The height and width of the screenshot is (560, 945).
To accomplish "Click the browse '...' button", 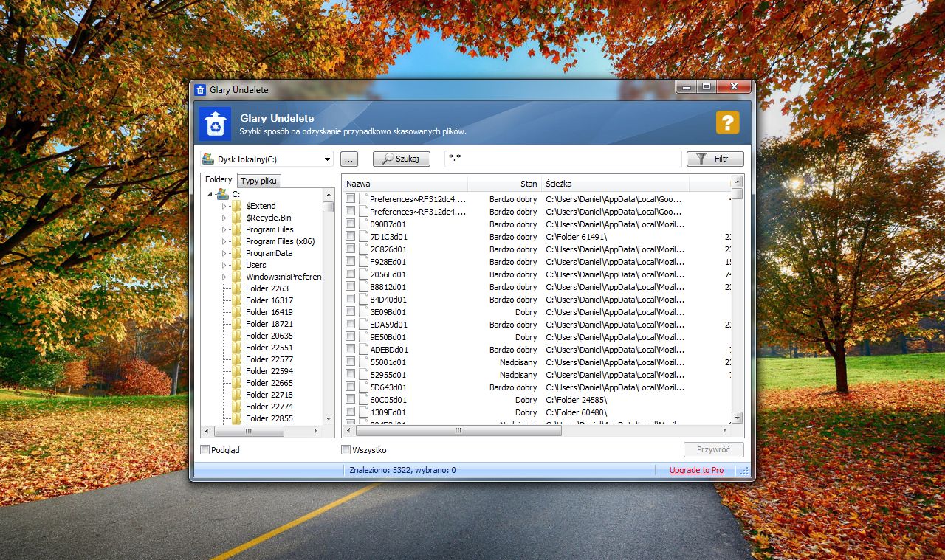I will 348,159.
